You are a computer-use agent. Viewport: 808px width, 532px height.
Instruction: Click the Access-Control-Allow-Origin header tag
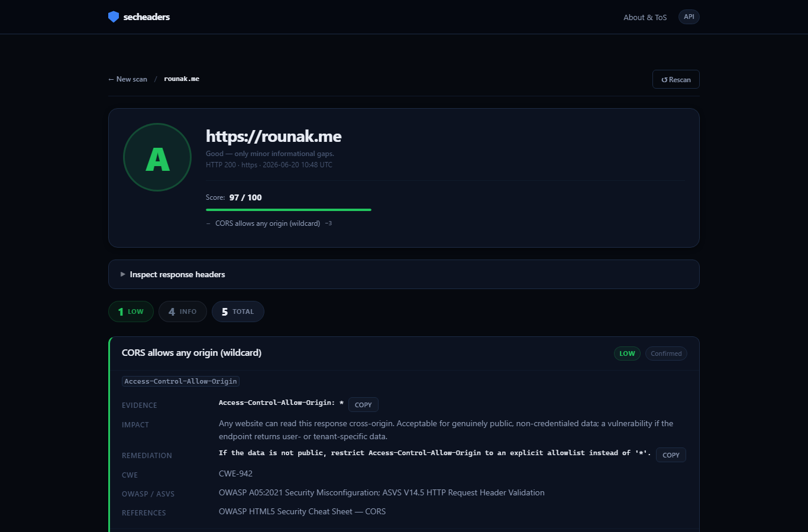point(180,381)
